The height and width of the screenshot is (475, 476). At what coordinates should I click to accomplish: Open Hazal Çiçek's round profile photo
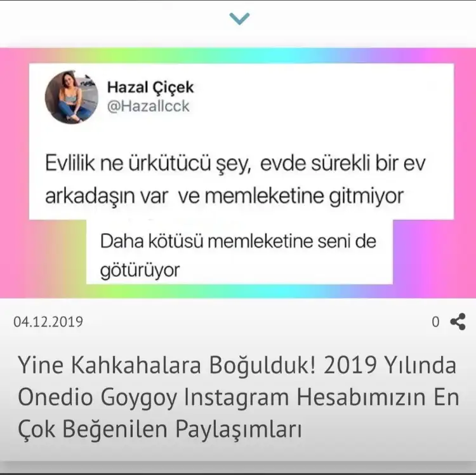72,97
